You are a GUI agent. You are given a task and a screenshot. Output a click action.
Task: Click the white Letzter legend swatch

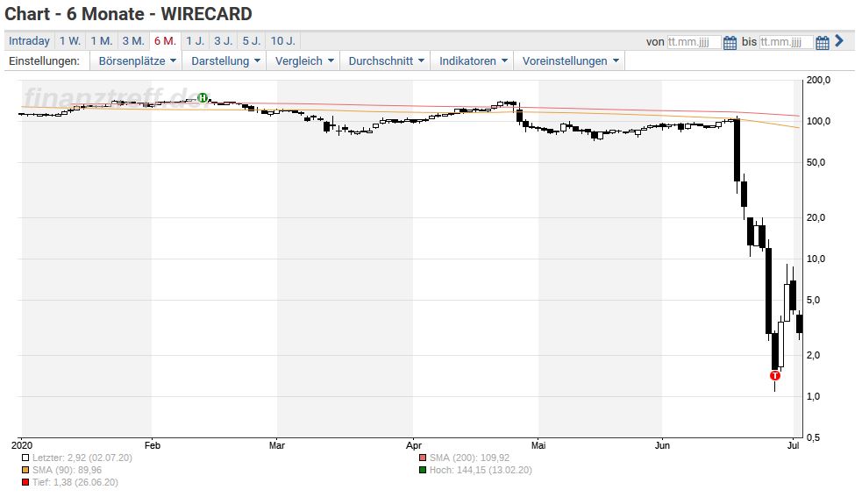click(25, 458)
